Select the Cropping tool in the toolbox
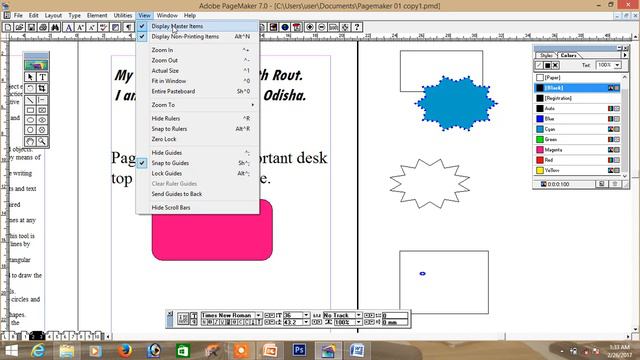The width and height of the screenshot is (640, 360). coord(42,88)
